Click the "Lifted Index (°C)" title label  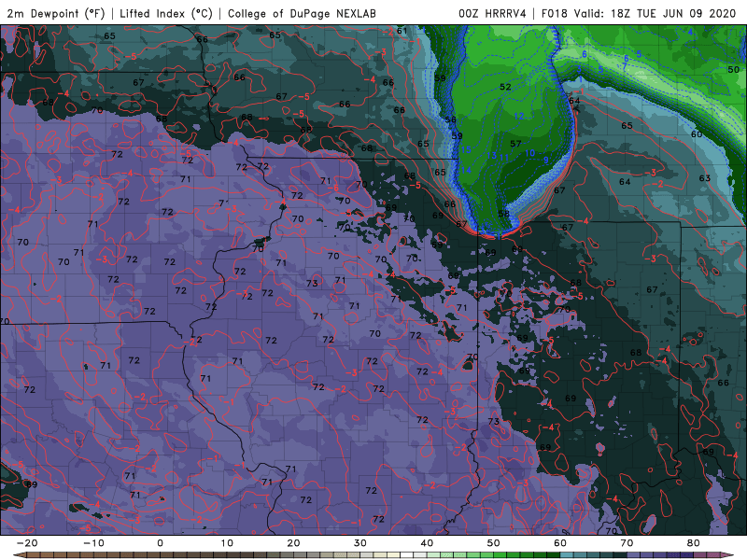tap(166, 14)
